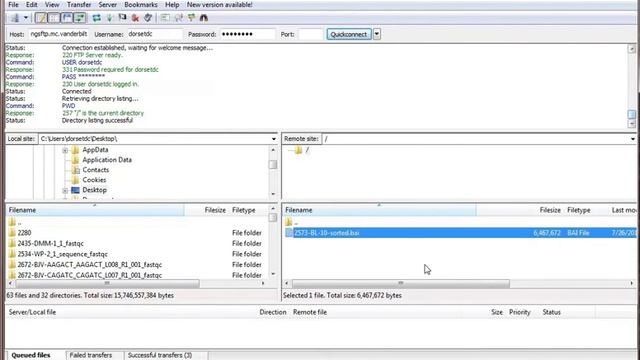The width and height of the screenshot is (640, 360).
Task: Open the Site Manager dropdown arrow
Action: (26, 18)
